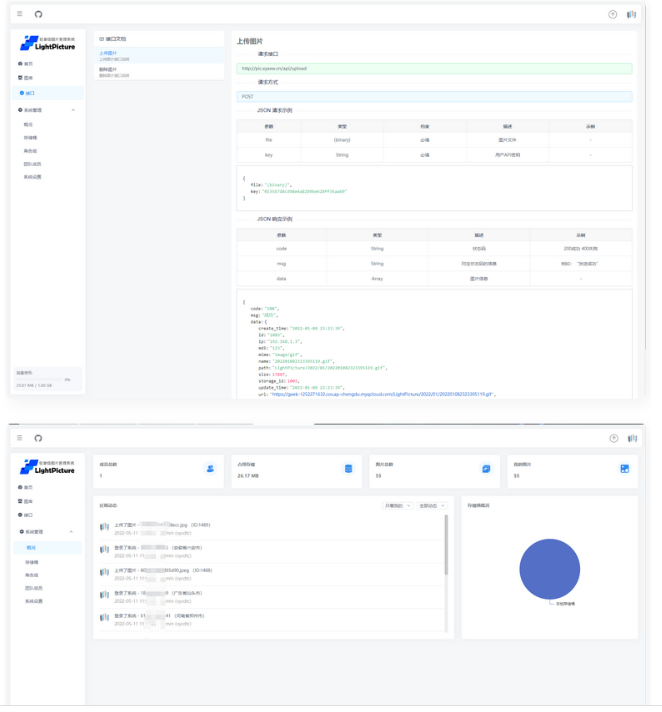The width and height of the screenshot is (662, 712).
Task: Open the help question-mark icon on API docs page
Action: [613, 14]
